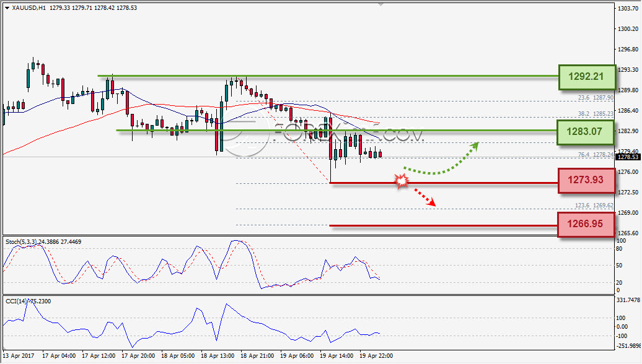Click the red starburst breakout marker

tap(402, 181)
